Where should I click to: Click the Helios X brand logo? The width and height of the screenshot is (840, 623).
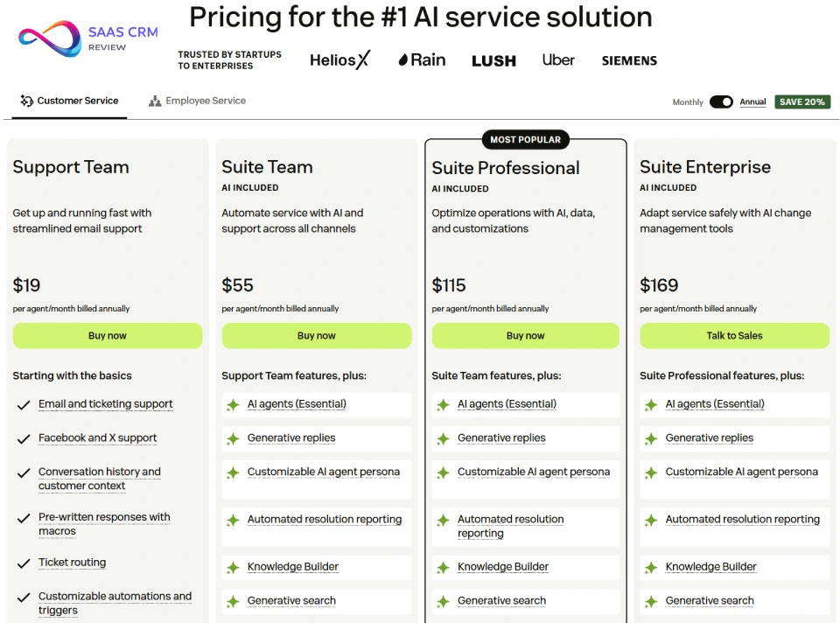click(339, 59)
